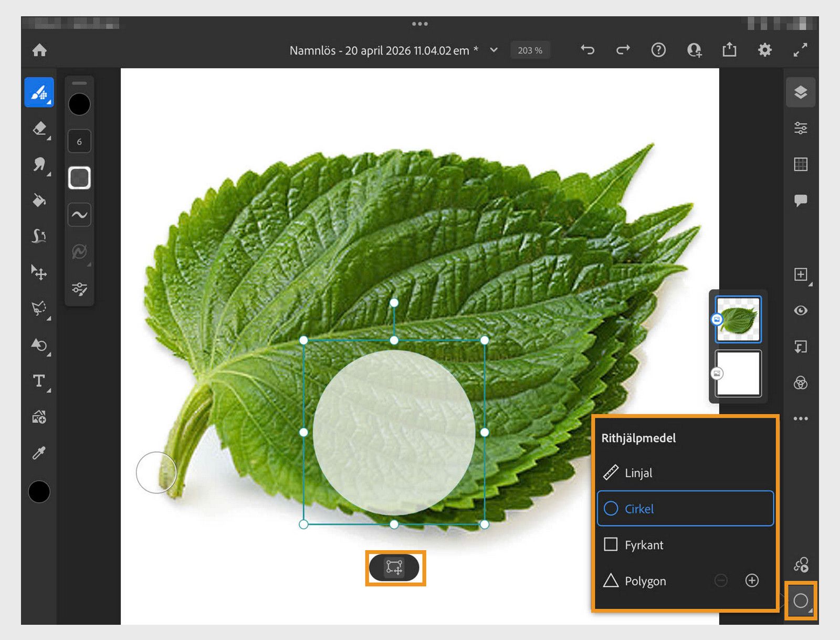Viewport: 840px width, 640px height.
Task: Expand the document name dropdown chevron
Action: [493, 50]
